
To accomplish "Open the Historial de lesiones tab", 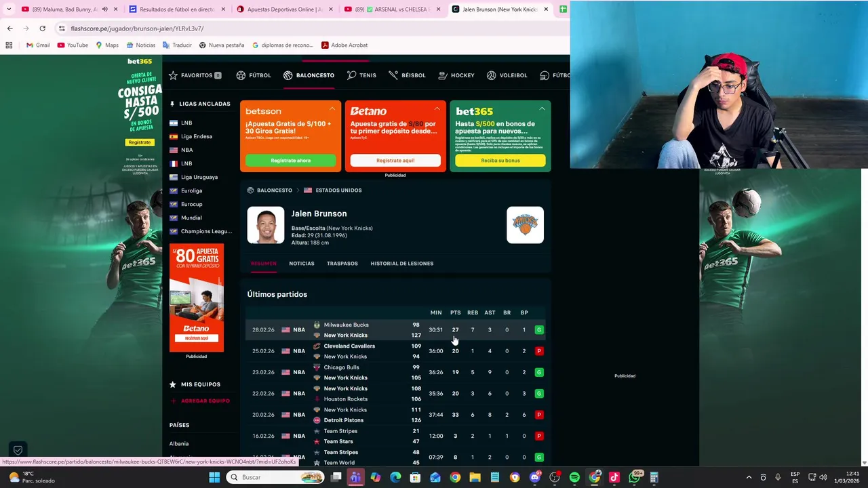I will pos(402,264).
